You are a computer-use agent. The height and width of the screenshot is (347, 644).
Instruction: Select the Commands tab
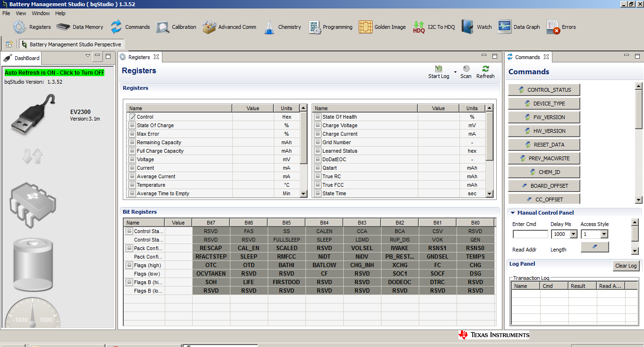click(527, 57)
